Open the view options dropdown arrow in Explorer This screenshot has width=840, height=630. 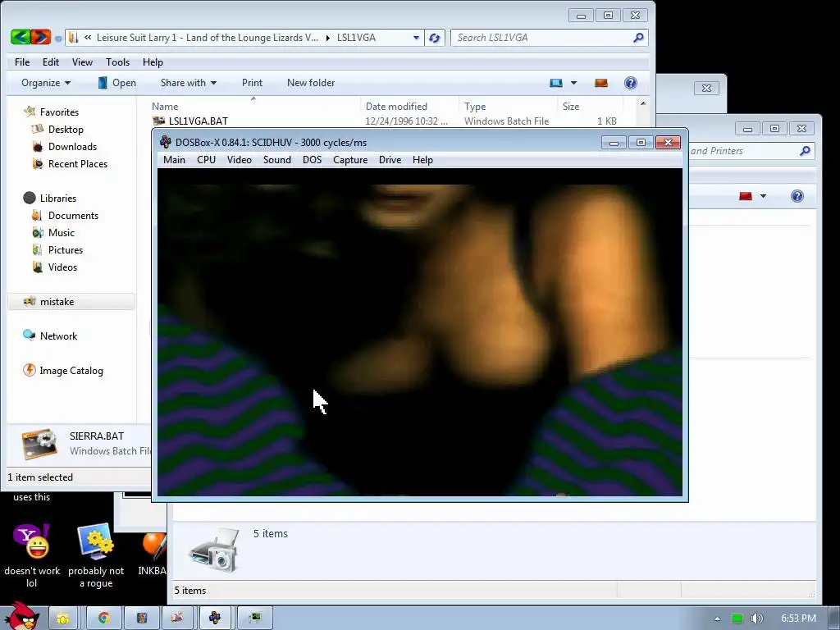(x=573, y=83)
